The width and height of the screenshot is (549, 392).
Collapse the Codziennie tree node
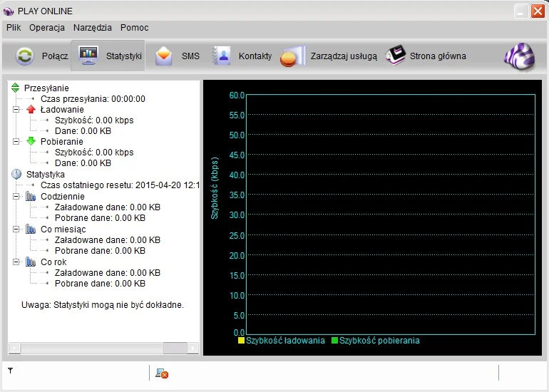[16, 196]
